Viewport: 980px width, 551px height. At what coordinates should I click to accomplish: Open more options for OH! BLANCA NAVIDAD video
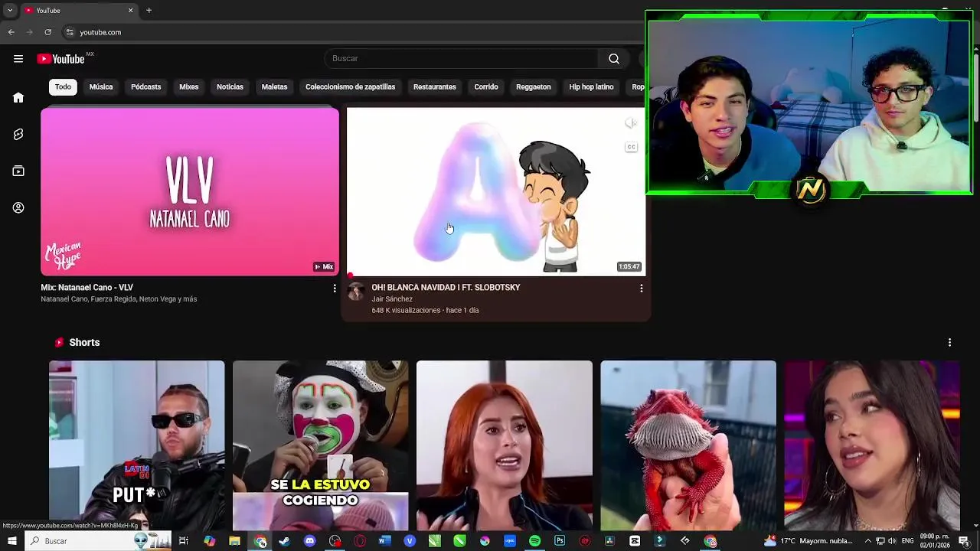(x=641, y=289)
